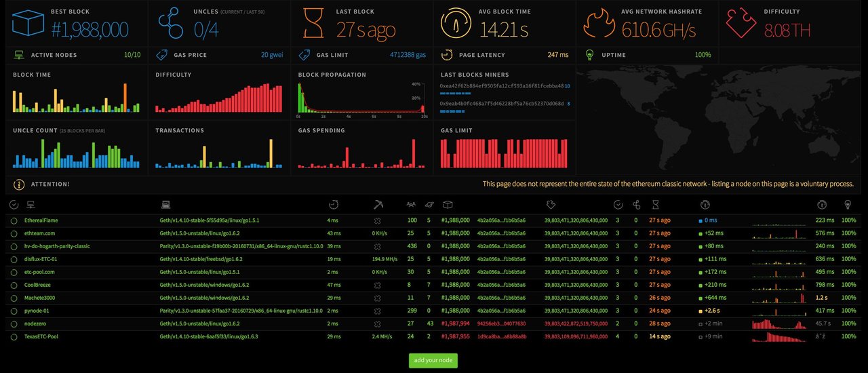Sort by total difficulty puzzle header icon
Viewport: 868px width, 373px height.
point(550,204)
